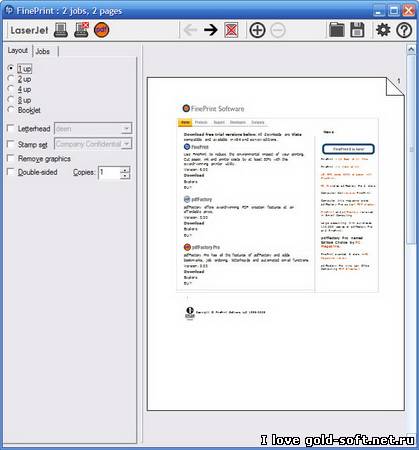
Task: Save jobs with the floppy disk icon
Action: click(x=357, y=30)
